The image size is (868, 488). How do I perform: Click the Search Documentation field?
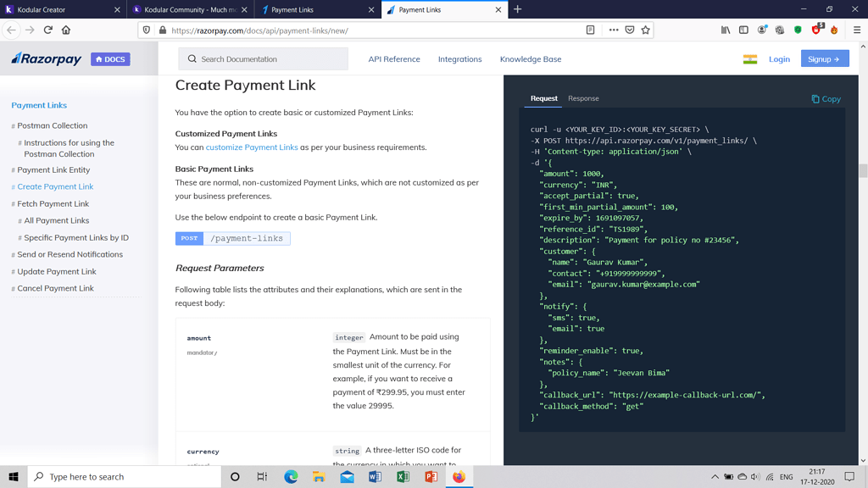coord(263,58)
